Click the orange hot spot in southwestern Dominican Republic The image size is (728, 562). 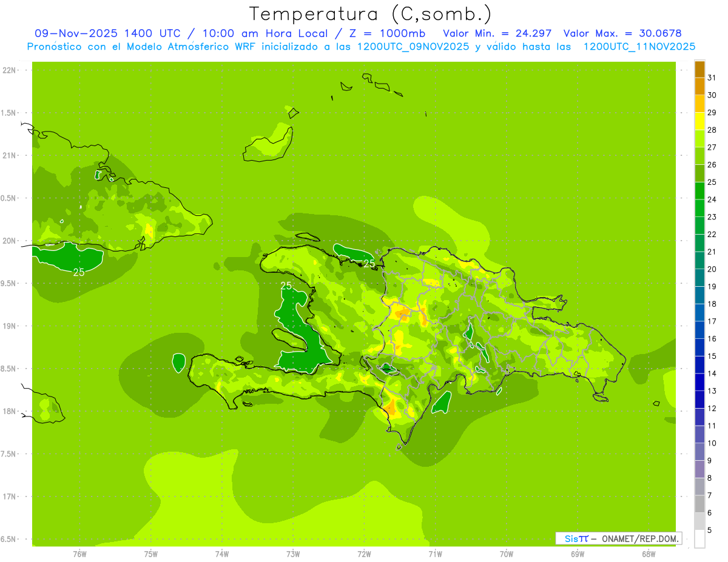(390, 407)
